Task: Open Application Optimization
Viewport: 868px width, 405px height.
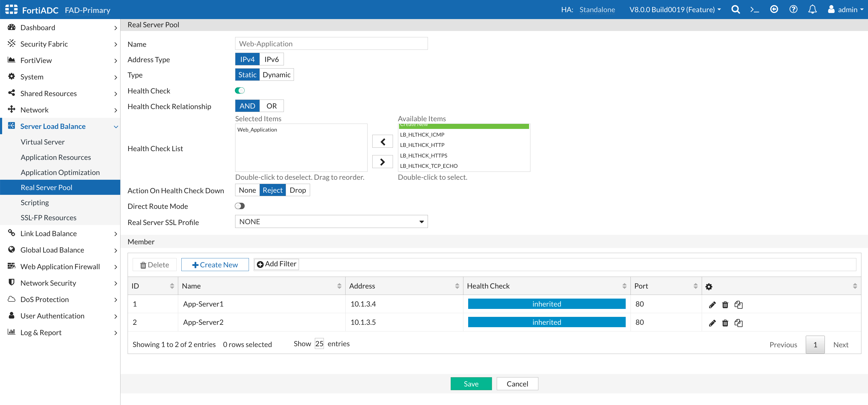Action: pos(60,172)
